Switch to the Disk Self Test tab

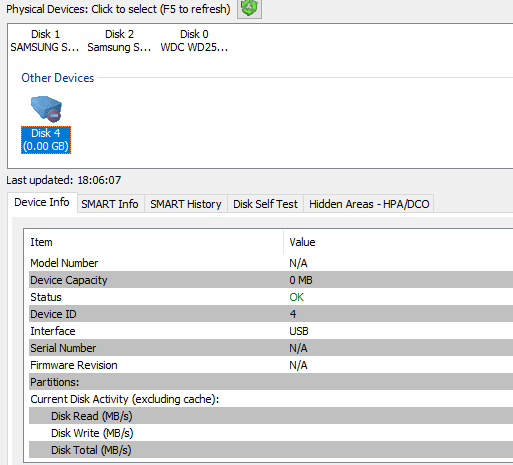click(265, 204)
